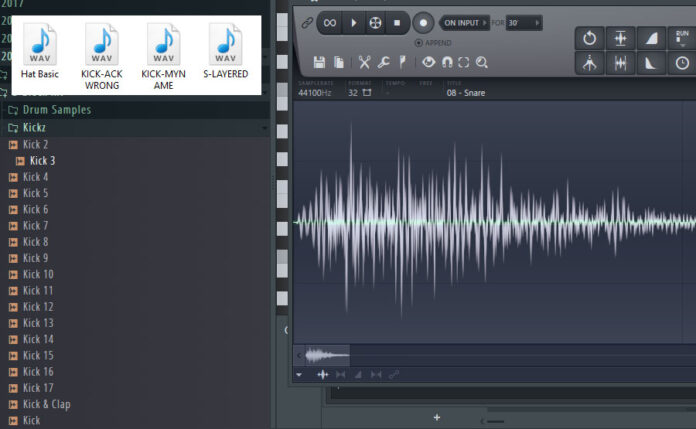Click the magnifier zoom icon
Viewport: 696px width, 429px height.
pos(482,62)
